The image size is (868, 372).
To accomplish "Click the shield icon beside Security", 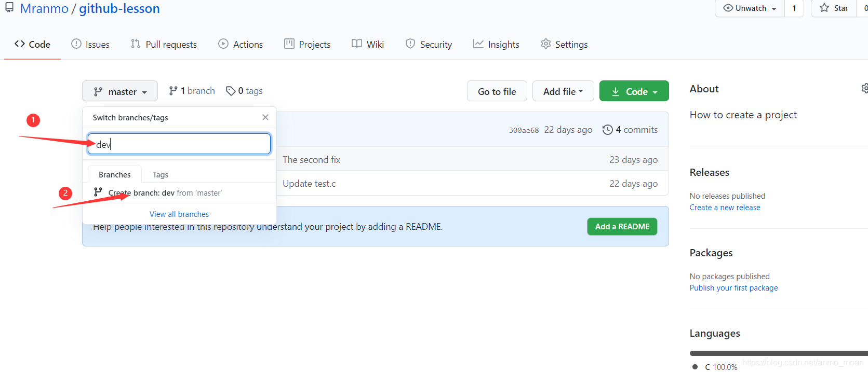I will (x=410, y=44).
